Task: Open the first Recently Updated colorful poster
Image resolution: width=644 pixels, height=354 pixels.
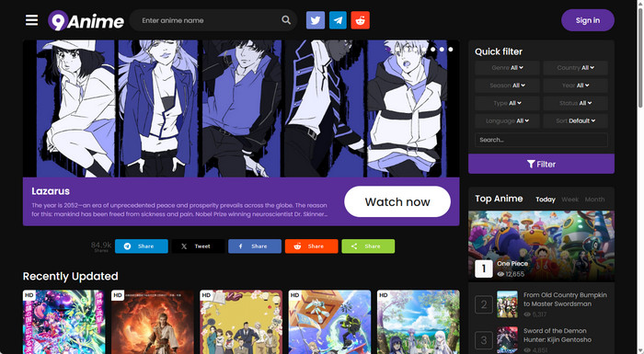Action: (x=63, y=322)
